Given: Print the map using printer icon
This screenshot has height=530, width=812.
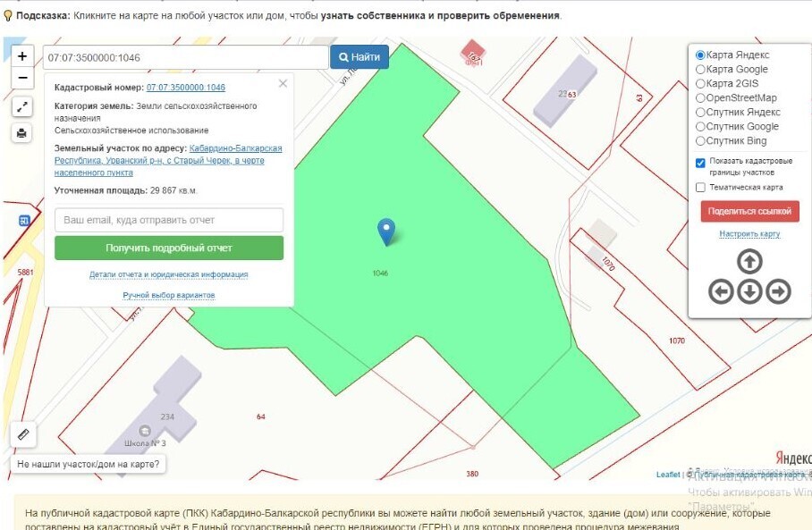Looking at the screenshot, I should 22,133.
